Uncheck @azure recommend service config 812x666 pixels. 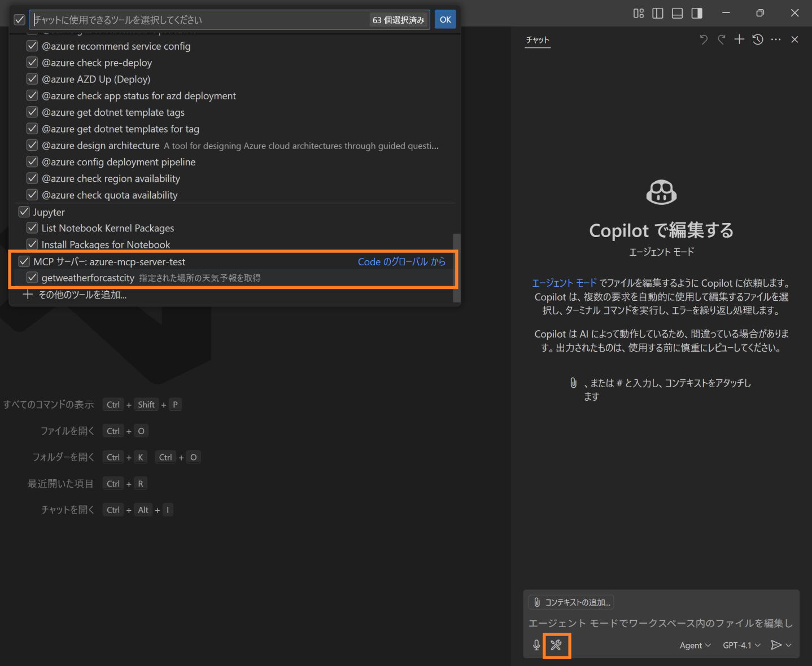click(x=32, y=46)
